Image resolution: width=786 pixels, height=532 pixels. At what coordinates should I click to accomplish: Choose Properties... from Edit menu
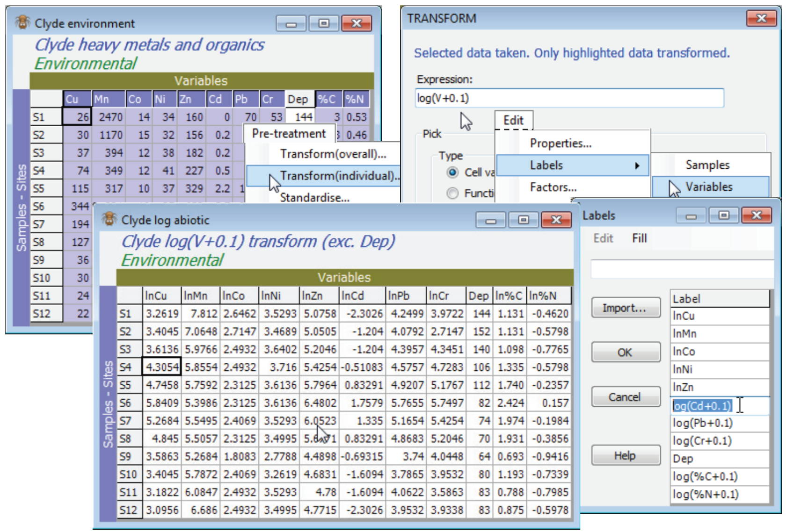[560, 144]
